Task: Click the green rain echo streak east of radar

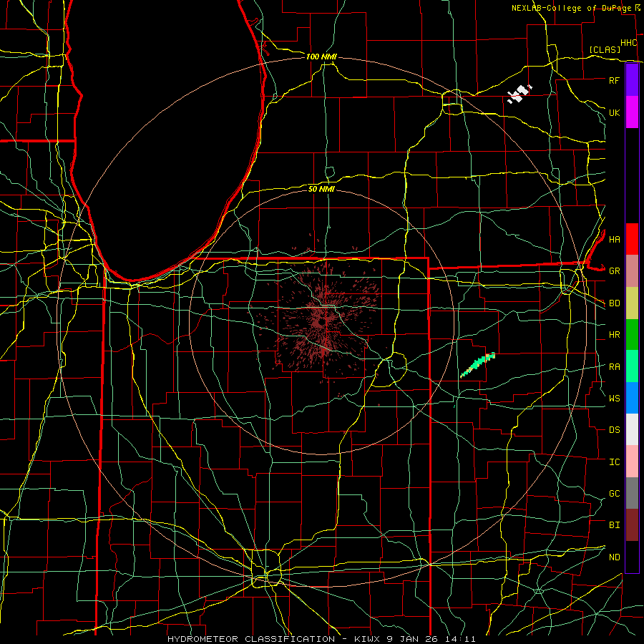Action: pos(477,365)
